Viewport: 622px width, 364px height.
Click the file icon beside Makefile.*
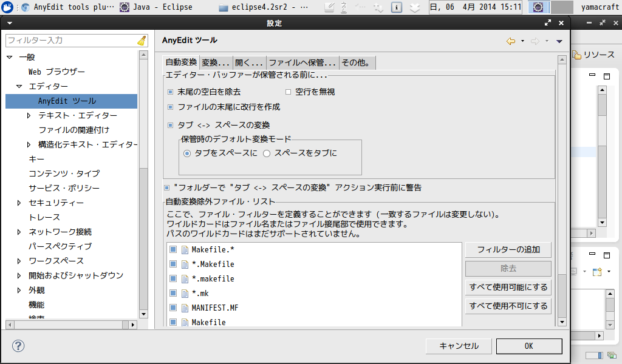point(185,249)
